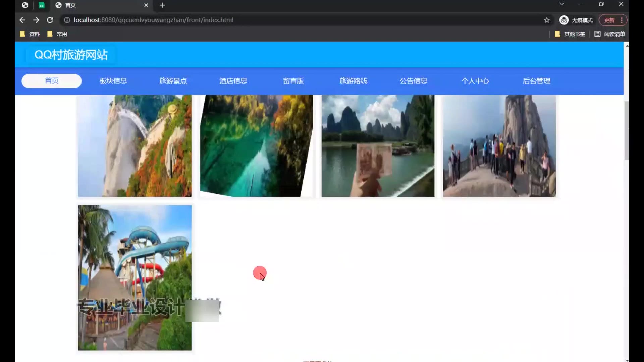Click the 后台管理 link
The width and height of the screenshot is (644, 362).
536,81
